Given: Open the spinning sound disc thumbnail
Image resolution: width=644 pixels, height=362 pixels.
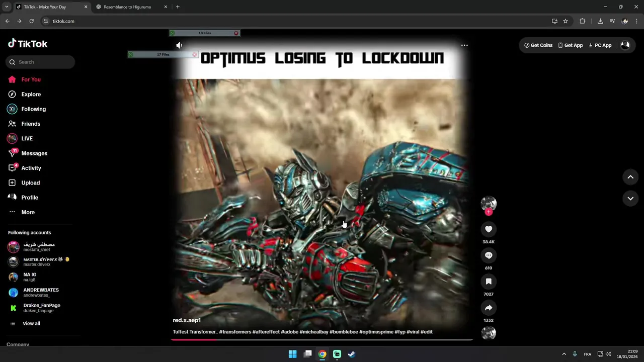Looking at the screenshot, I should (489, 333).
